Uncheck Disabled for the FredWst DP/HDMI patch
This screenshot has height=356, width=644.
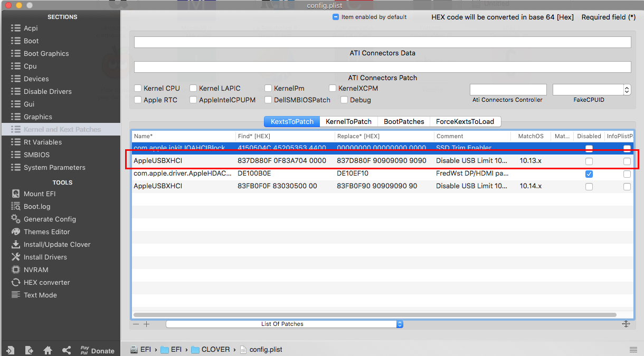tap(589, 174)
